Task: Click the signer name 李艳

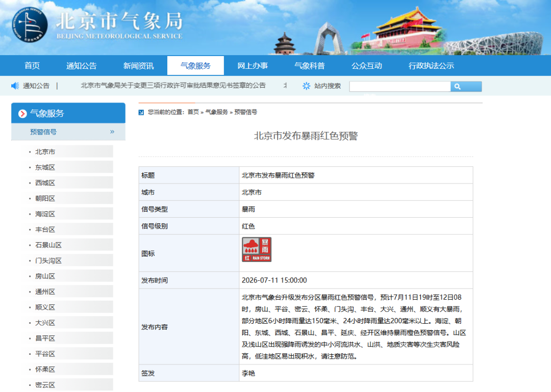Action: pyautogui.click(x=248, y=373)
